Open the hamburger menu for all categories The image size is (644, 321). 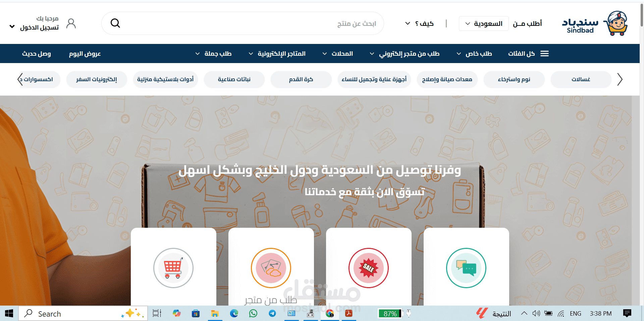point(545,54)
